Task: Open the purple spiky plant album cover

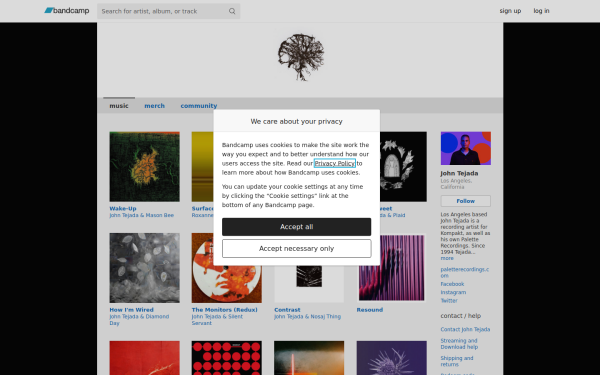Action: pos(391,358)
